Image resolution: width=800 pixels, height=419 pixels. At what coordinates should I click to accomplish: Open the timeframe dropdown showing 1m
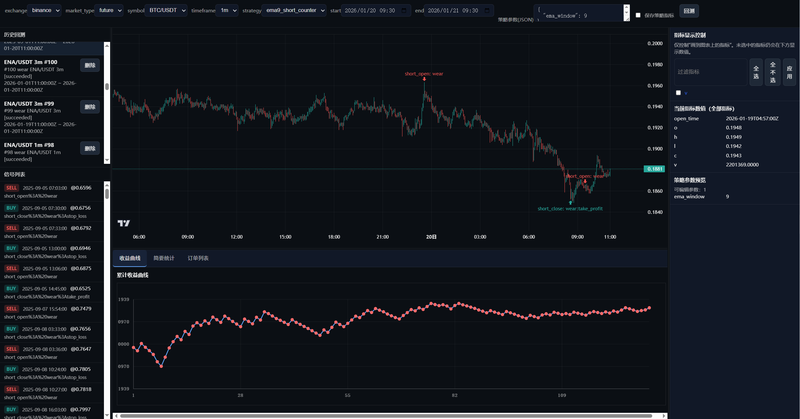click(x=227, y=10)
